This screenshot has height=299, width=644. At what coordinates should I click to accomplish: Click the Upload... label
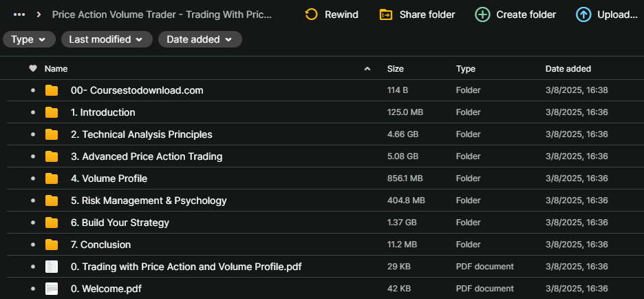[617, 14]
